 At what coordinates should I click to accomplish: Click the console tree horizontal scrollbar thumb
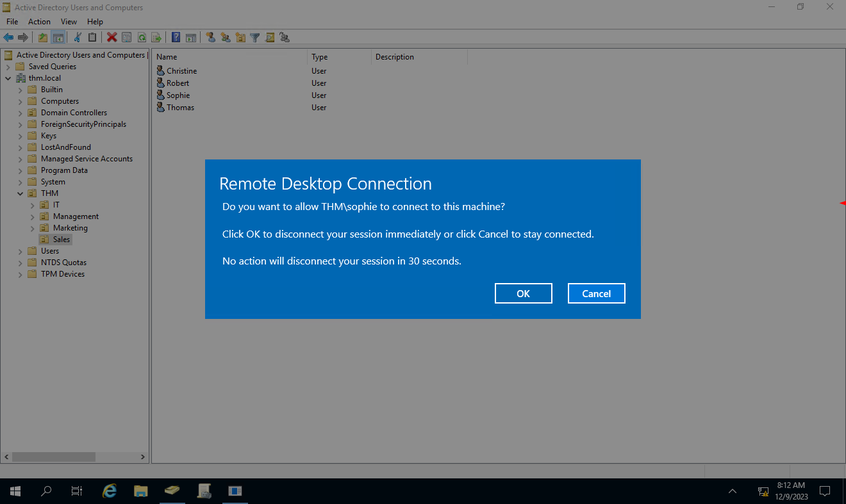coord(54,457)
